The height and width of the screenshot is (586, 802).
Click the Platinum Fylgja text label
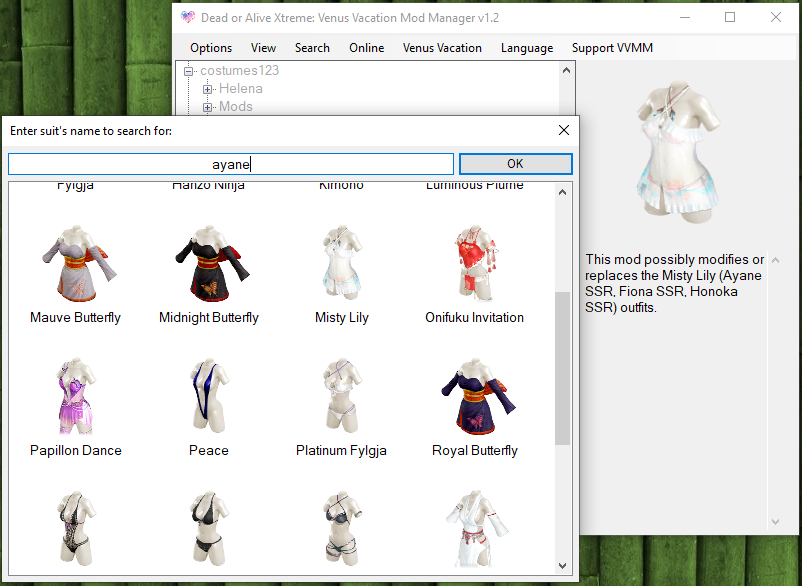[x=341, y=450]
